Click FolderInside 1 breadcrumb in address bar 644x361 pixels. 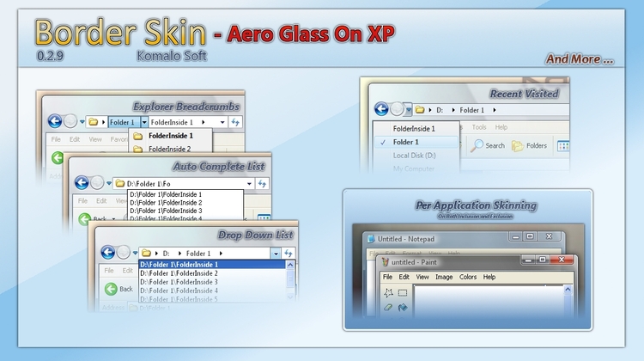point(172,122)
